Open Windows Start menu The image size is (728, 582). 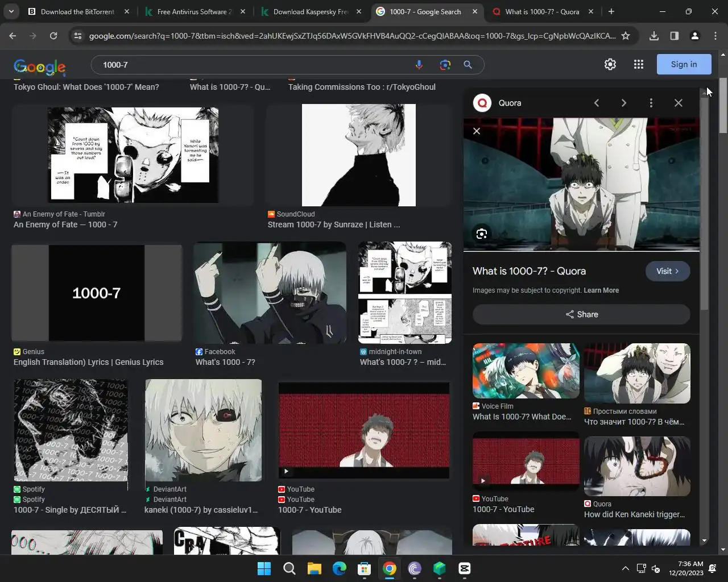click(x=264, y=568)
